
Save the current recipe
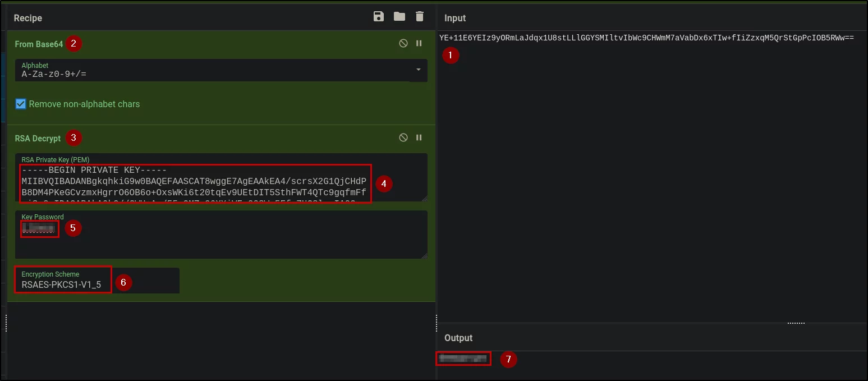379,17
